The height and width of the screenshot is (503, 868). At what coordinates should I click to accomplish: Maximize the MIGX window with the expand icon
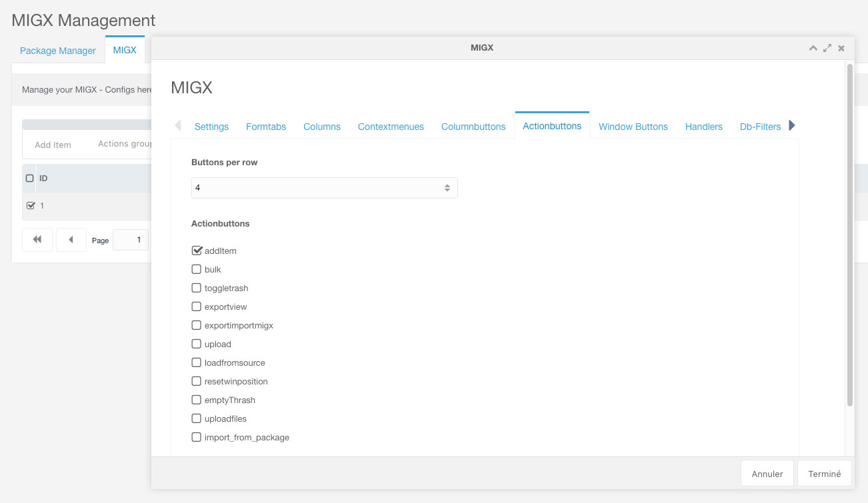tap(827, 48)
